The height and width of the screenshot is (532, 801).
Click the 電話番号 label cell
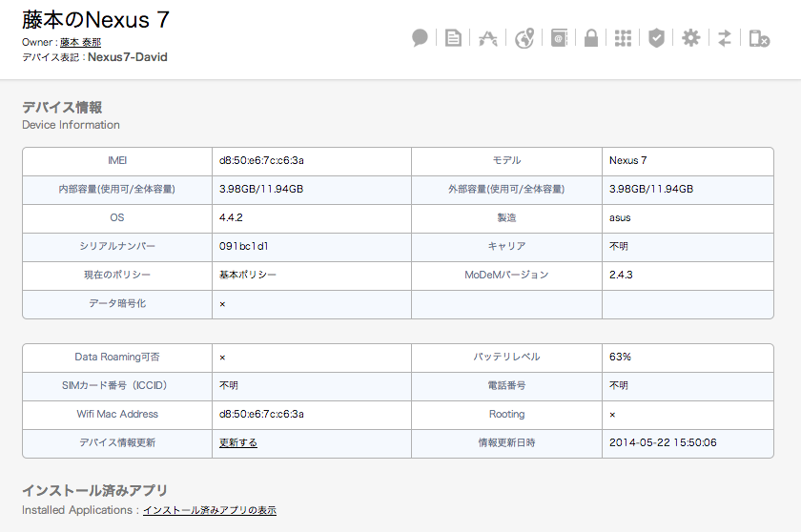point(506,385)
